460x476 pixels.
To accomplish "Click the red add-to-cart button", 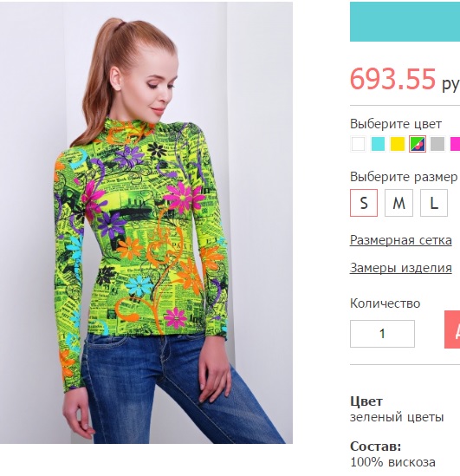I will pos(452,329).
